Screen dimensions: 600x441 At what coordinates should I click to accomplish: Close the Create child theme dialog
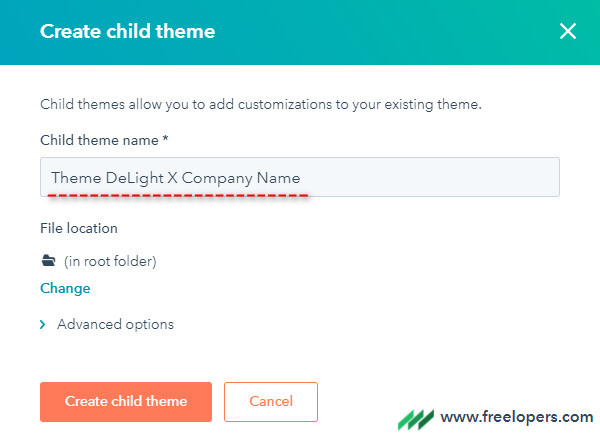click(x=567, y=31)
